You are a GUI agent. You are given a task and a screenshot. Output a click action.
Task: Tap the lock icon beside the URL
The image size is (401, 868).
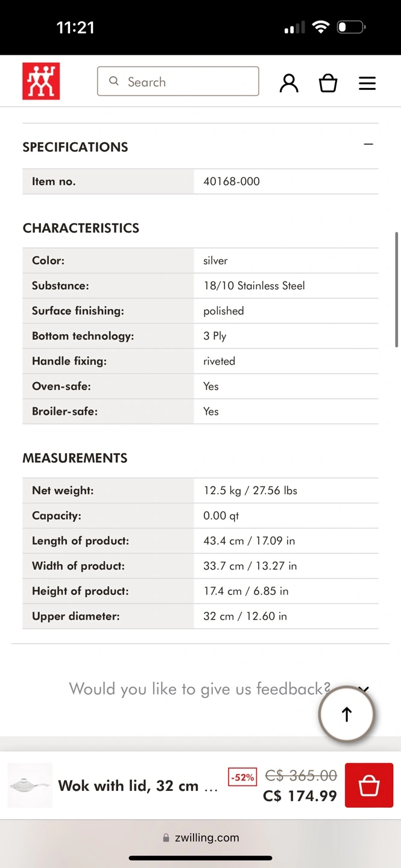click(x=166, y=838)
